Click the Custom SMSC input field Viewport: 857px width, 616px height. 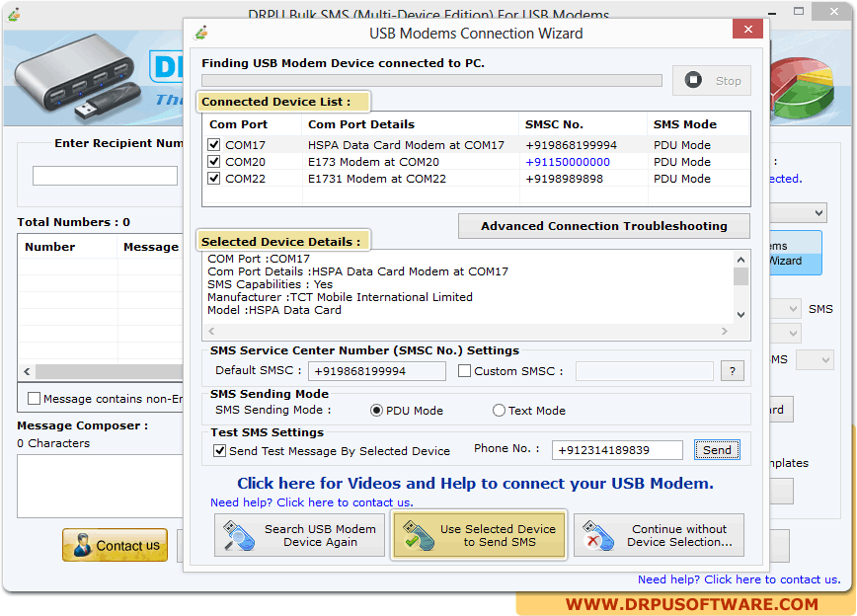tap(645, 371)
